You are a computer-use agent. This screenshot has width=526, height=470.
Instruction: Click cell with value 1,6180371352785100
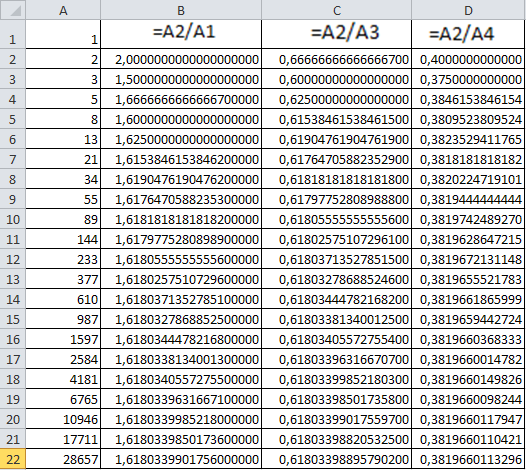click(181, 299)
